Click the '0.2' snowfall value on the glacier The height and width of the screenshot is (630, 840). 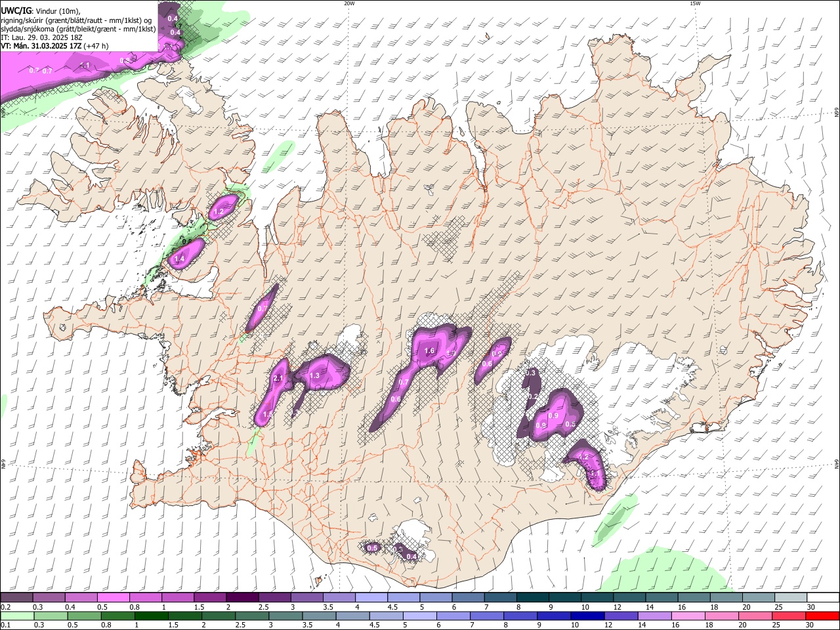(x=533, y=396)
